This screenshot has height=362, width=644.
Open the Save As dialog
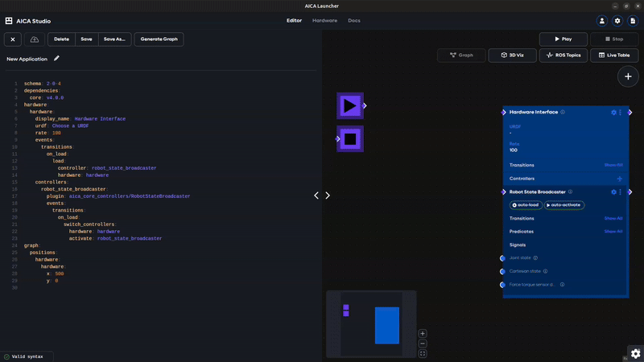pyautogui.click(x=114, y=39)
